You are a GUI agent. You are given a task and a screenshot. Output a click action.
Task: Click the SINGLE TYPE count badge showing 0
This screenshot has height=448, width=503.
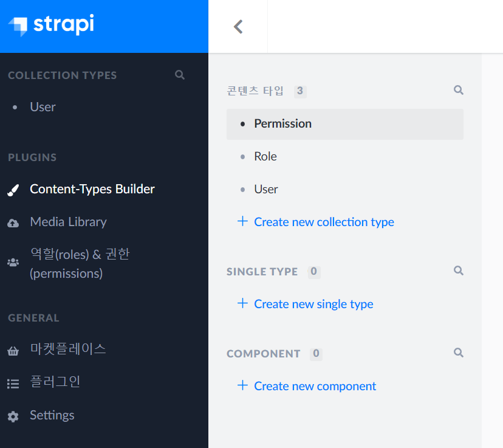click(313, 272)
